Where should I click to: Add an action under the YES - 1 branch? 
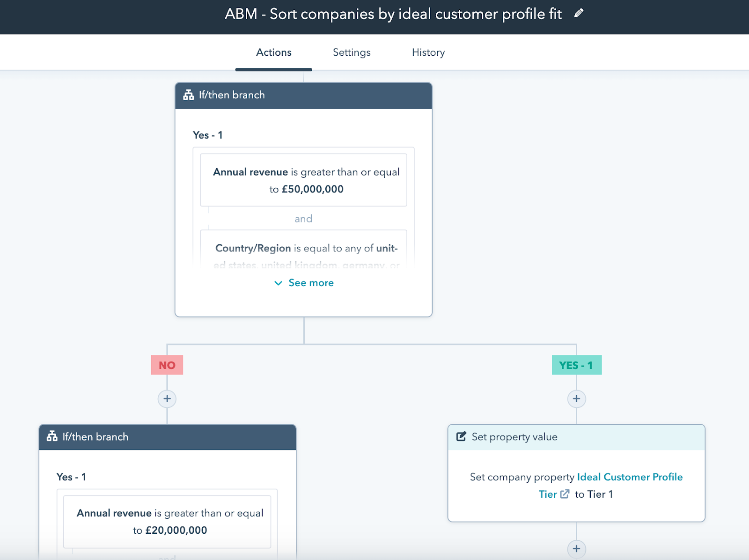576,399
